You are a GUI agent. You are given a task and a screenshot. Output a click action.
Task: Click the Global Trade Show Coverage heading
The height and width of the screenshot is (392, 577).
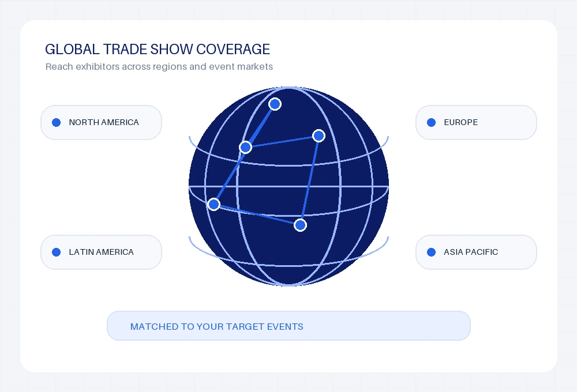point(158,49)
